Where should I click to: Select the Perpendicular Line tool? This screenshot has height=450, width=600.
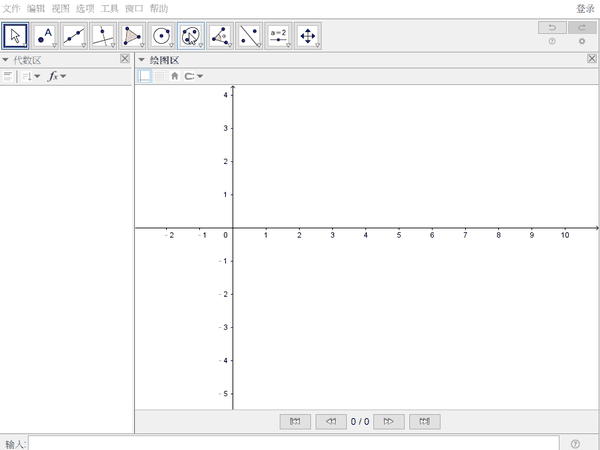[103, 36]
